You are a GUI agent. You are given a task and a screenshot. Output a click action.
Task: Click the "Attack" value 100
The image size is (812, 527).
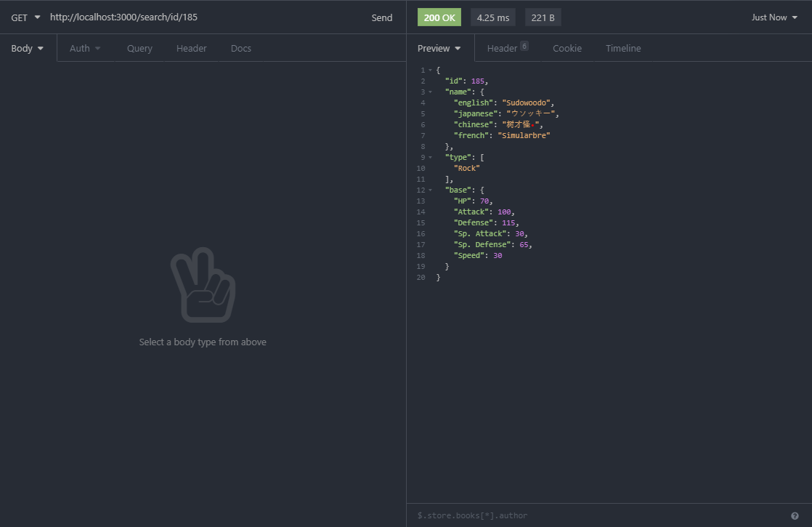[504, 212]
